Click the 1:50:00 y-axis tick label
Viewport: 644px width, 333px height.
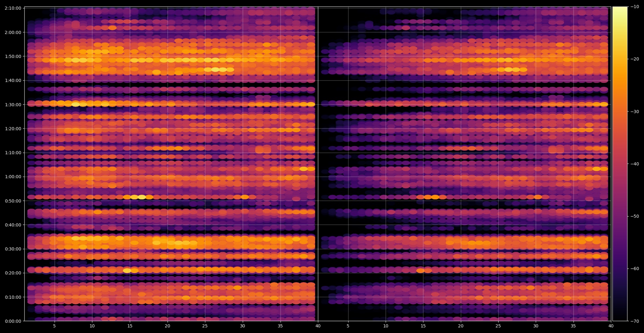click(x=13, y=56)
